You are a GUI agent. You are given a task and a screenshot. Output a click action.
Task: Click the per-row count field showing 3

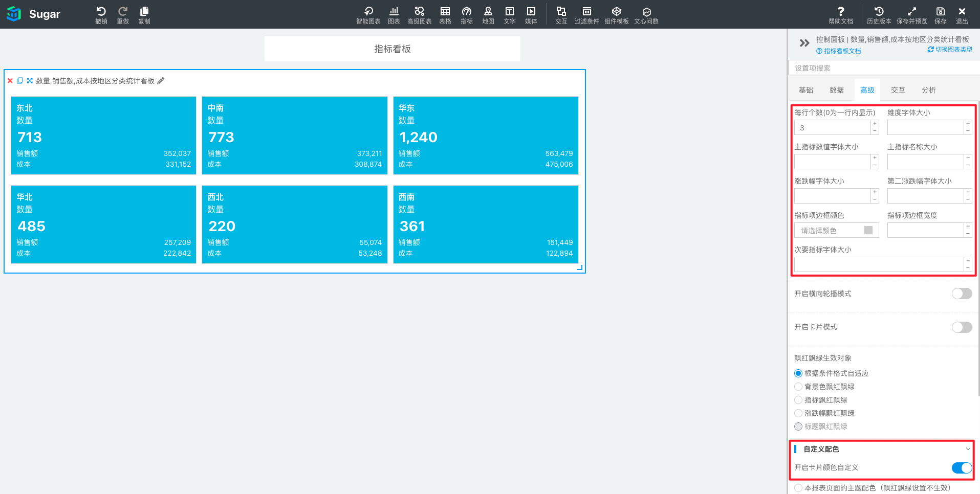click(832, 128)
